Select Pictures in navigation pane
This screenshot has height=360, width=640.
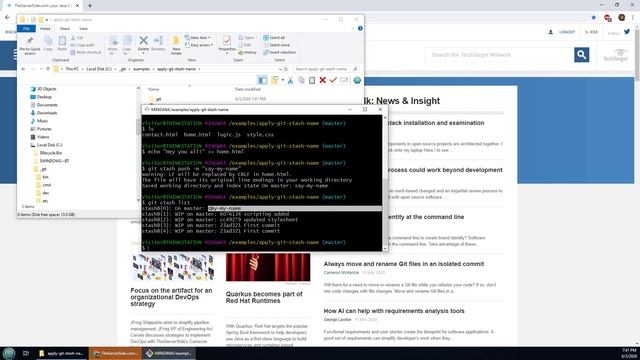[40, 129]
